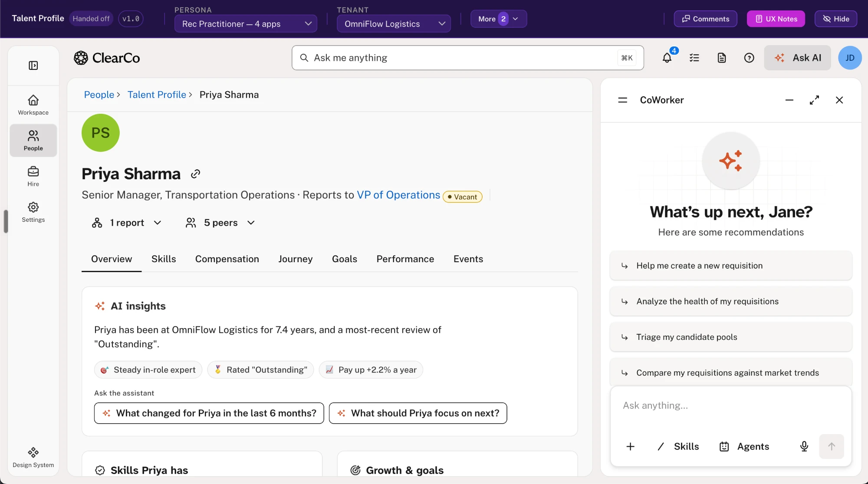Open the document icon in header
The width and height of the screenshot is (868, 484).
point(722,58)
